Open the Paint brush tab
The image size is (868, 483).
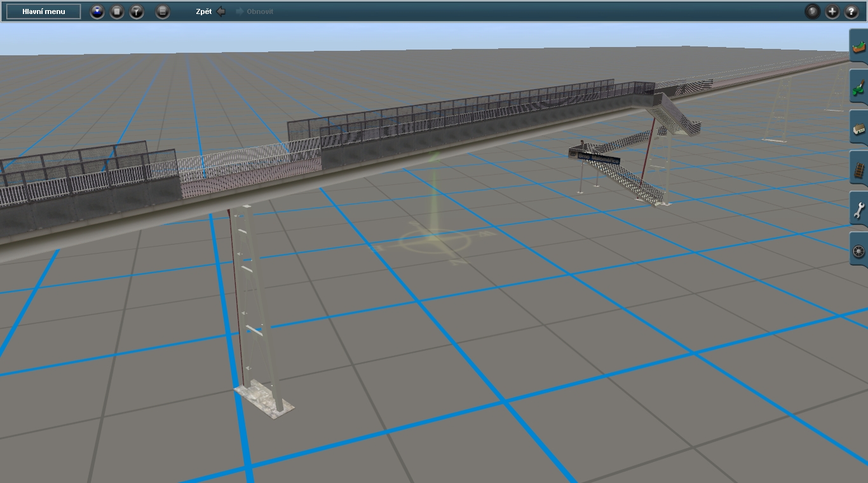pyautogui.click(x=858, y=88)
